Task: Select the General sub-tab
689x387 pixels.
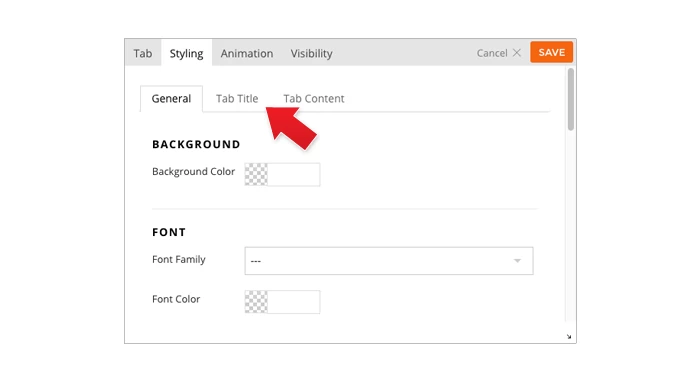Action: pyautogui.click(x=171, y=98)
